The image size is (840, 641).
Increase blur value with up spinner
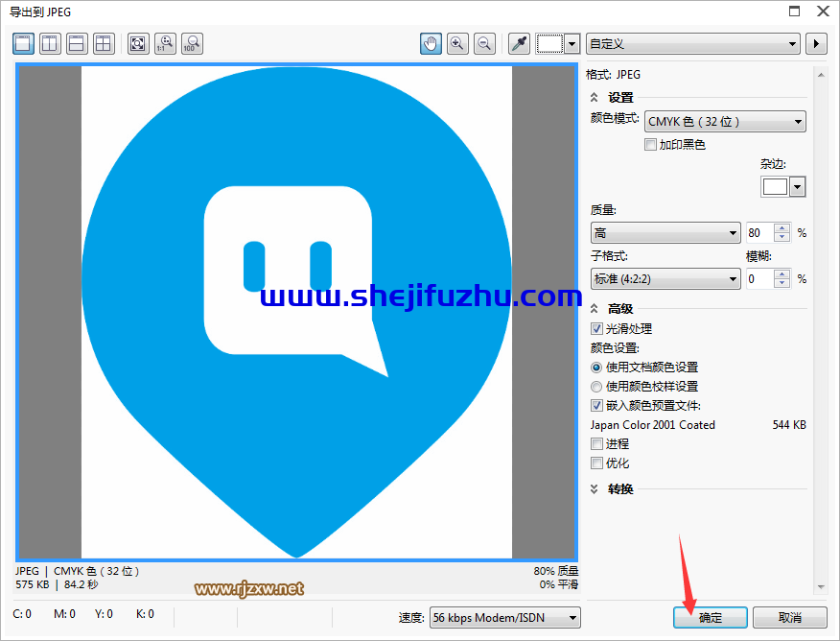(x=782, y=274)
